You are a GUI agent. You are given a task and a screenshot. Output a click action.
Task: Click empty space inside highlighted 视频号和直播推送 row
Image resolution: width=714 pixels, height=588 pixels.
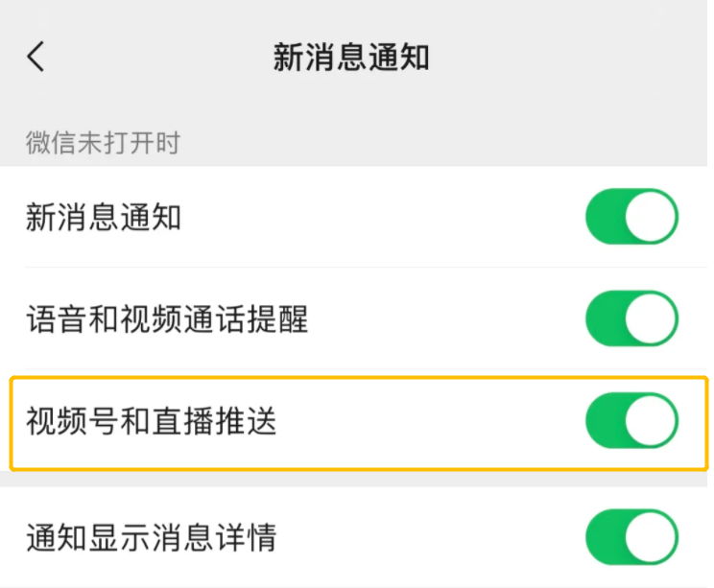[x=428, y=422]
